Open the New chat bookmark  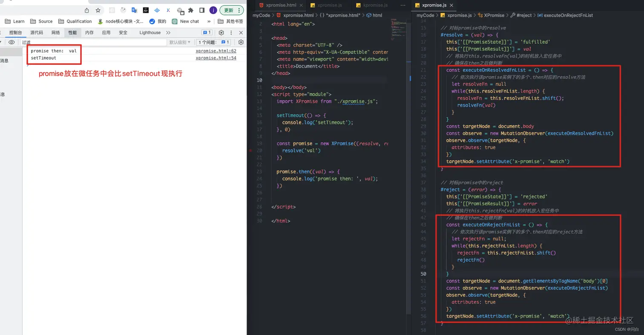tap(185, 21)
